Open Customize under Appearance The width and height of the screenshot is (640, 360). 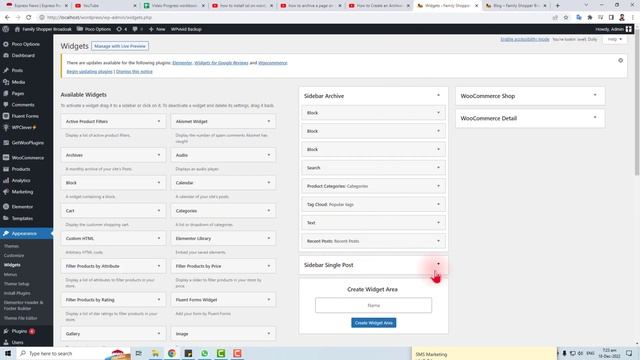[14, 256]
